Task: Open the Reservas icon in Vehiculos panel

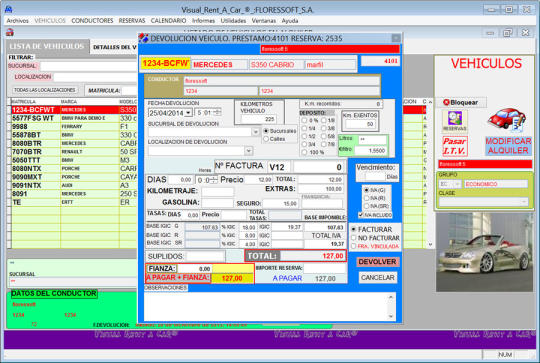Action: click(x=455, y=121)
